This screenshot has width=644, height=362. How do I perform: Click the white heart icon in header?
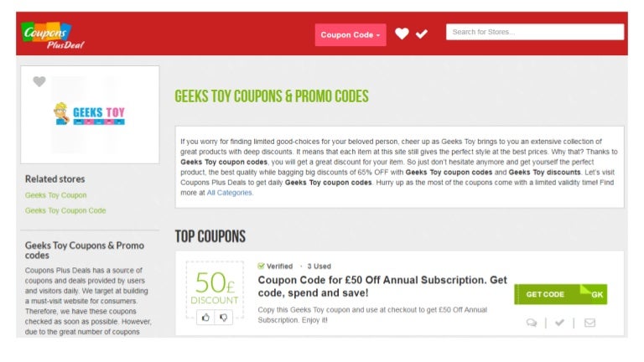pos(402,34)
